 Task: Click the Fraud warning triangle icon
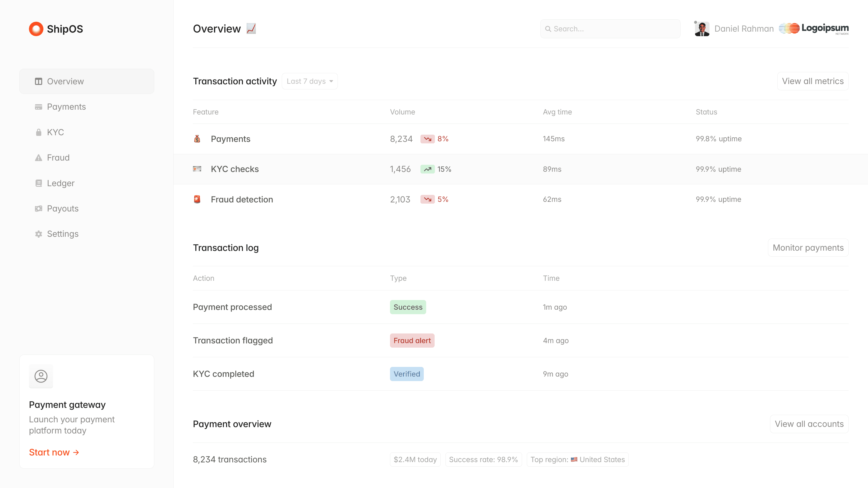point(38,157)
